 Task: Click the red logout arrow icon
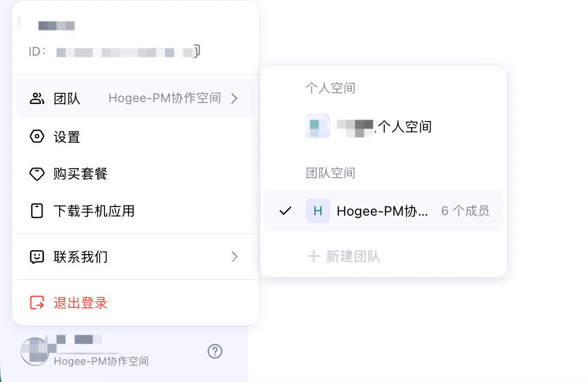point(37,303)
